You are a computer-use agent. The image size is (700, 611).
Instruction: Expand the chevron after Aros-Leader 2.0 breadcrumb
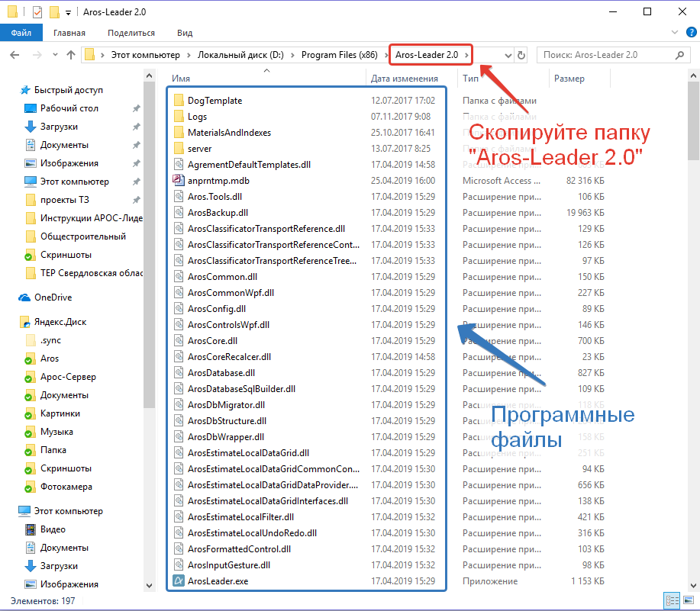(x=466, y=55)
